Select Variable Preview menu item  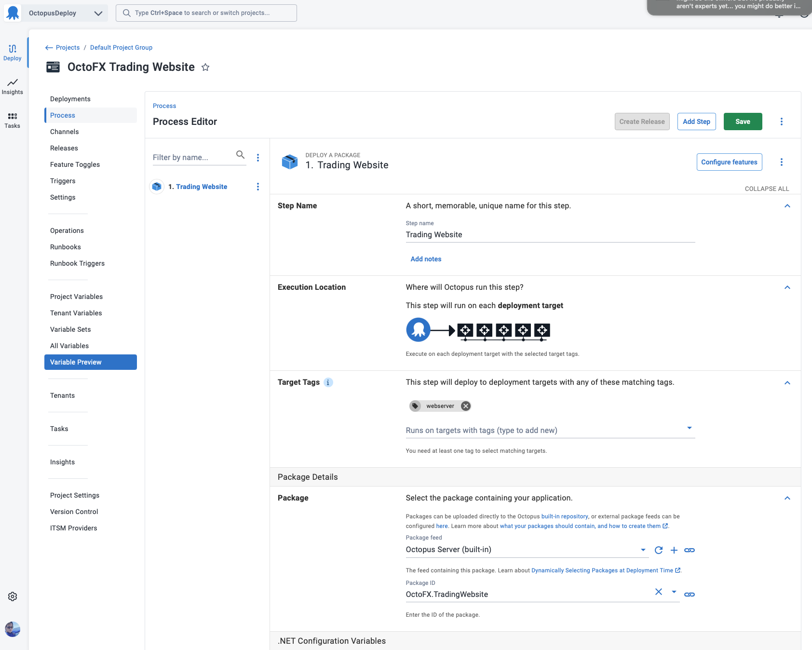91,362
